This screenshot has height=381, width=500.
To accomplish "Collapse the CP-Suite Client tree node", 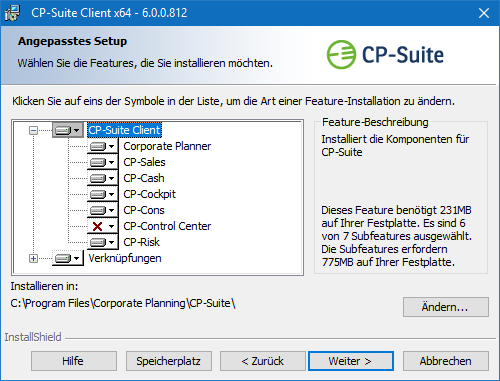I will click(33, 130).
